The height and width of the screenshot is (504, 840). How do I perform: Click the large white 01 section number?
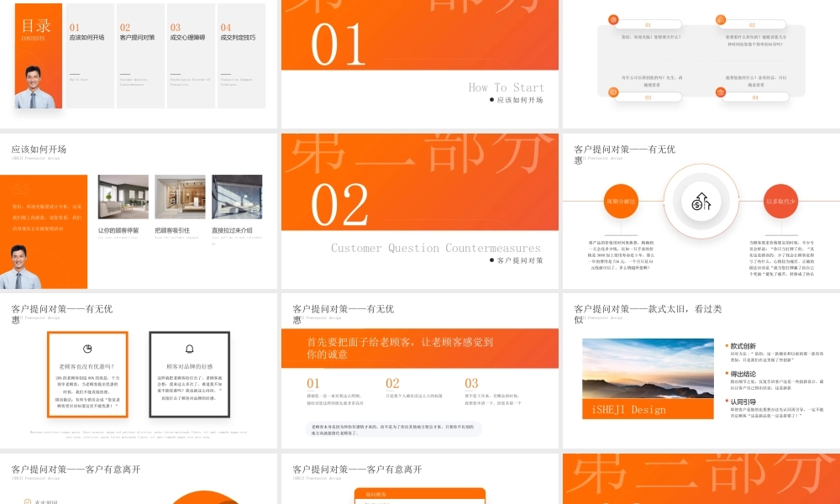click(x=338, y=45)
